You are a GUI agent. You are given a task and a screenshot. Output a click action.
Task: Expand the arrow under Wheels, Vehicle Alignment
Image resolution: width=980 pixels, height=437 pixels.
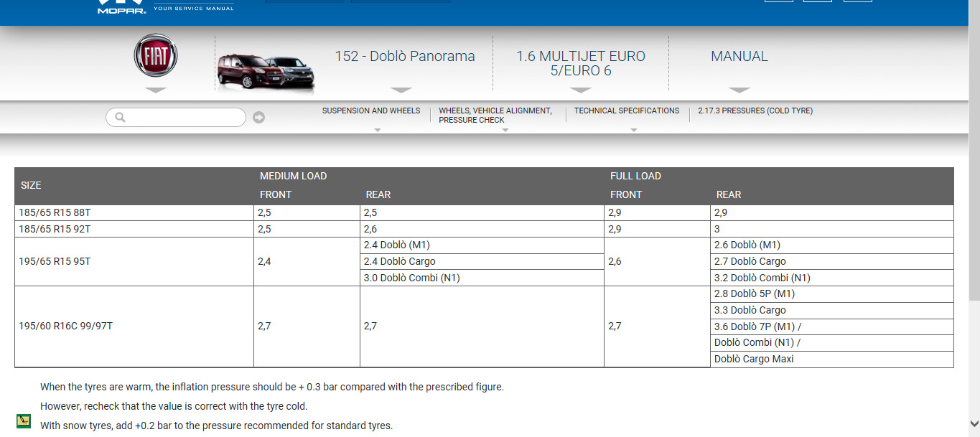tap(505, 131)
